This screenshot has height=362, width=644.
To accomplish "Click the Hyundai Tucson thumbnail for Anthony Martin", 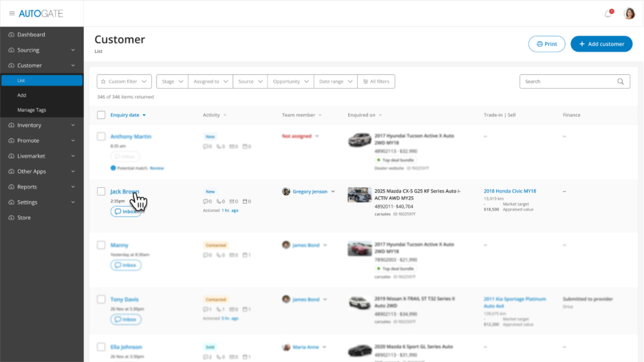I will pos(359,140).
